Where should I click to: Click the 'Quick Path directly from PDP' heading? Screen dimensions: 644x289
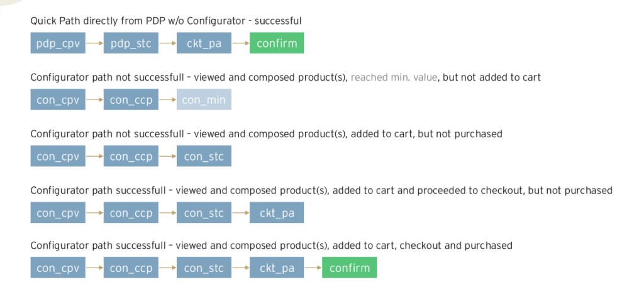coord(166,21)
